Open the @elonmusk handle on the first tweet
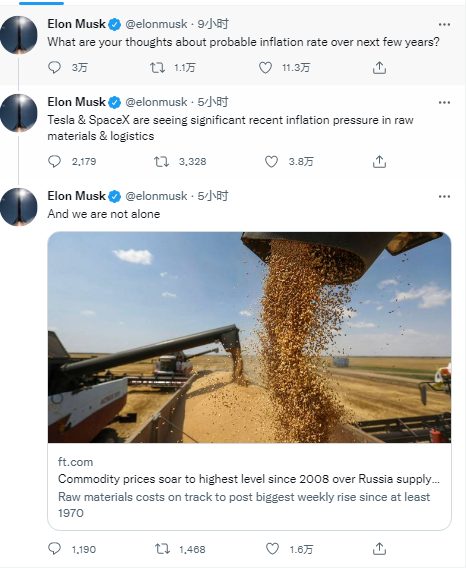This screenshot has height=568, width=466. pos(156,24)
